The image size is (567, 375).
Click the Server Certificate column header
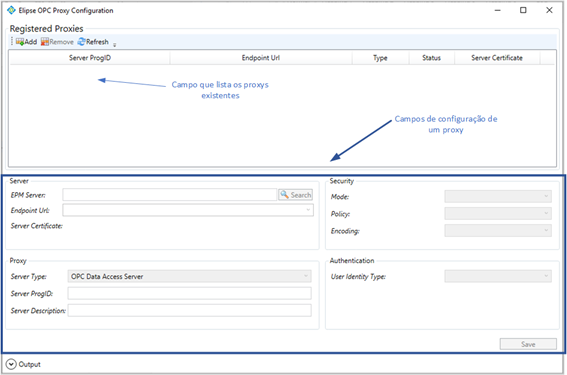click(x=497, y=58)
